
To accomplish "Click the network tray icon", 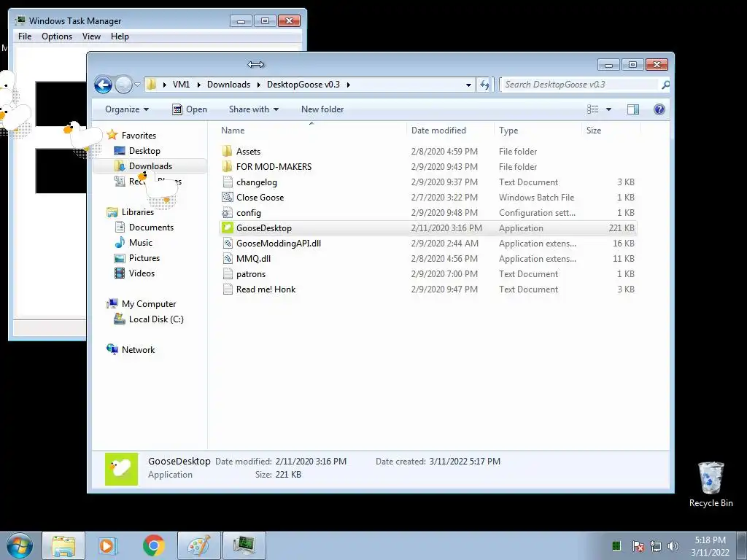I will coord(656,546).
